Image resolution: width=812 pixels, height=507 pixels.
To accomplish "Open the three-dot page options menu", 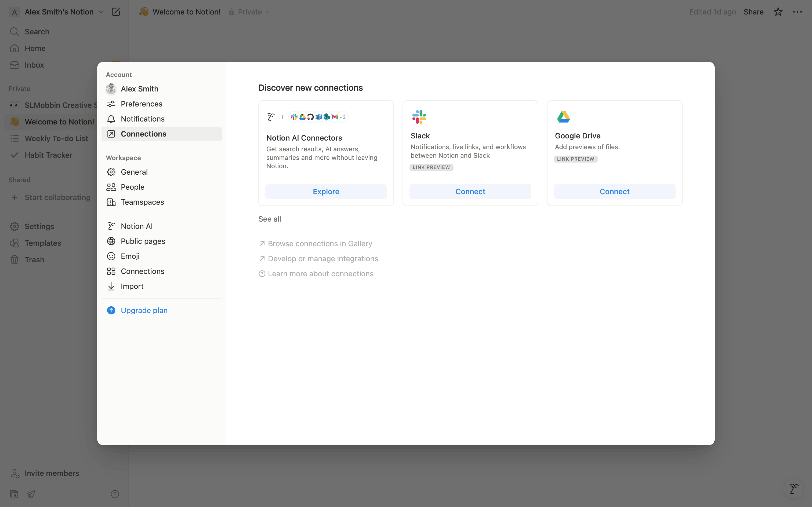I will (x=797, y=12).
